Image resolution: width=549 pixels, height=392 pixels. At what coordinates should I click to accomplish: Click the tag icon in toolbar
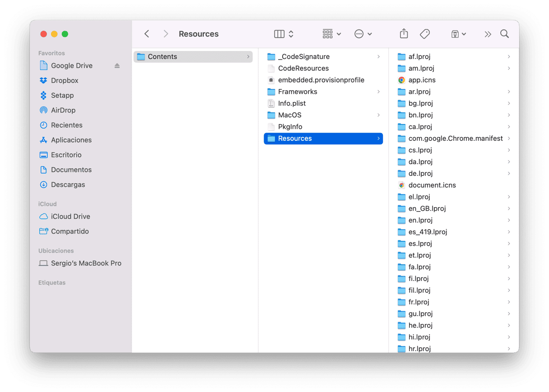(424, 34)
